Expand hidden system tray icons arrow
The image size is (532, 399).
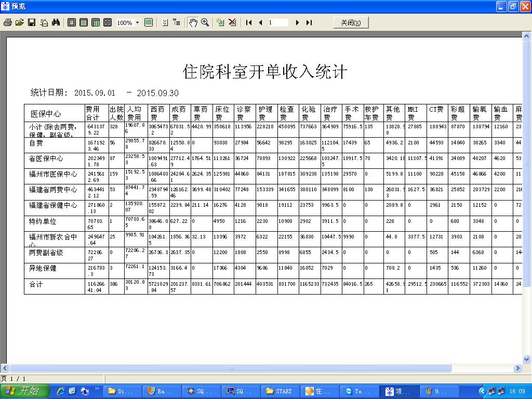(x=482, y=392)
